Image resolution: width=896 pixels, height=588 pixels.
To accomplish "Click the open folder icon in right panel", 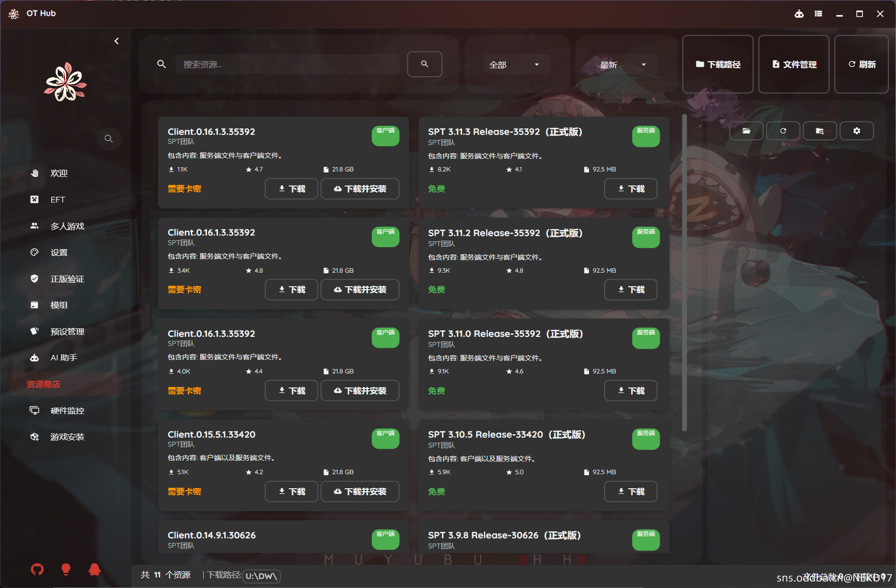I will [x=746, y=131].
